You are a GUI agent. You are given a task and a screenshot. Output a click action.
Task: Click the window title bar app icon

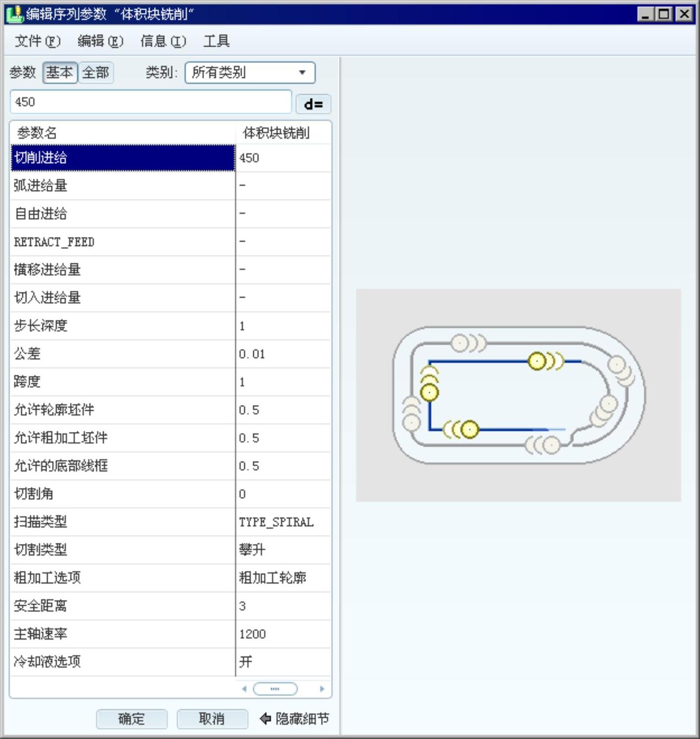click(15, 14)
